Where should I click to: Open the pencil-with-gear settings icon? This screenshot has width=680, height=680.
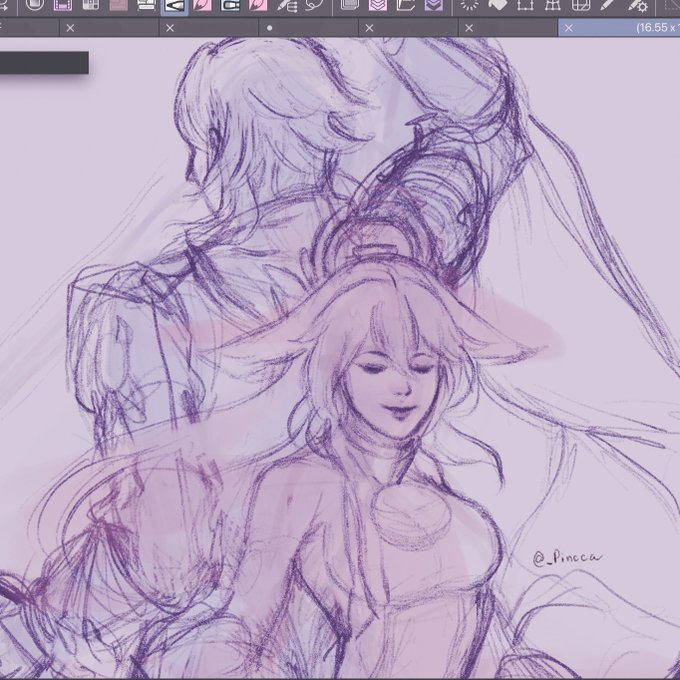pos(638,5)
